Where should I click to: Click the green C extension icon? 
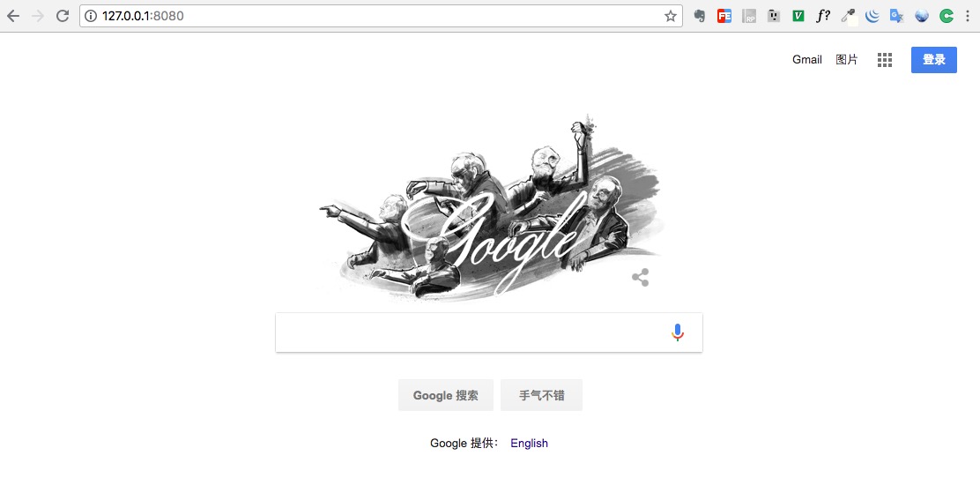click(x=947, y=16)
